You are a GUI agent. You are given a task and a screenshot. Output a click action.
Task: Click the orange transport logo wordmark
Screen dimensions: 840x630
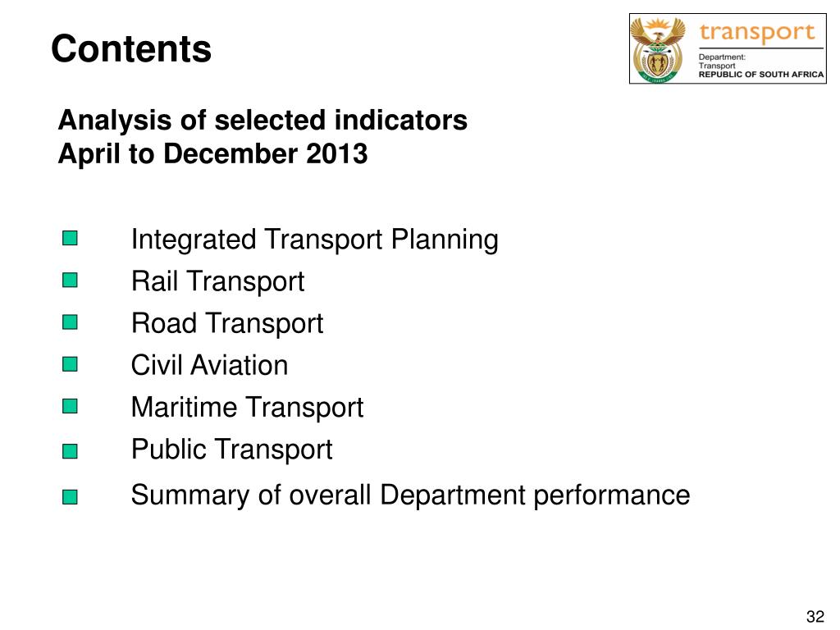point(757,33)
